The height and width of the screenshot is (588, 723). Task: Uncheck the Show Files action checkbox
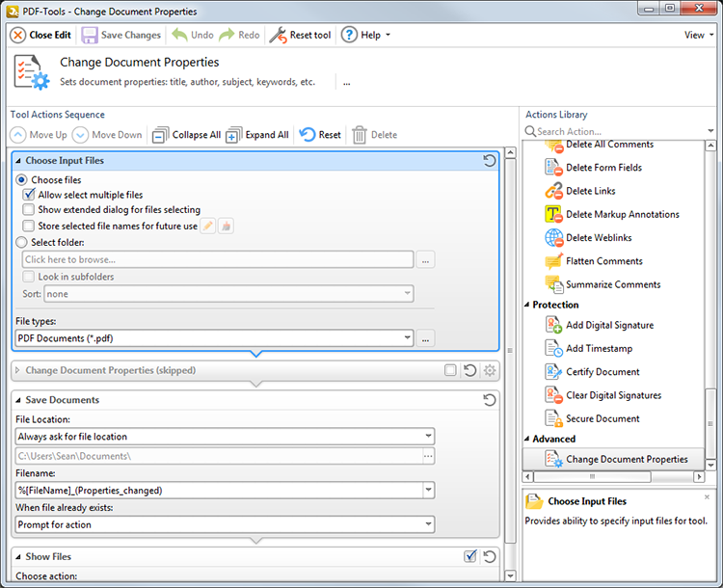coord(470,556)
